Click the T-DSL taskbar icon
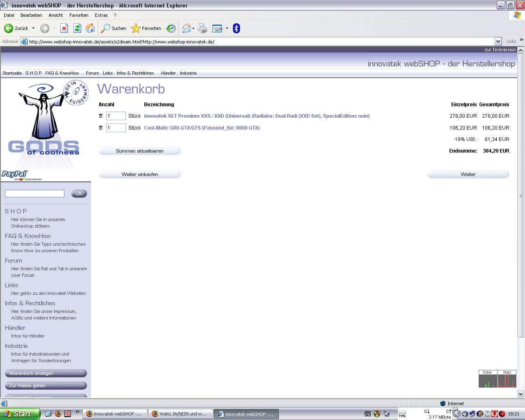The width and height of the screenshot is (525, 420). tap(402, 414)
